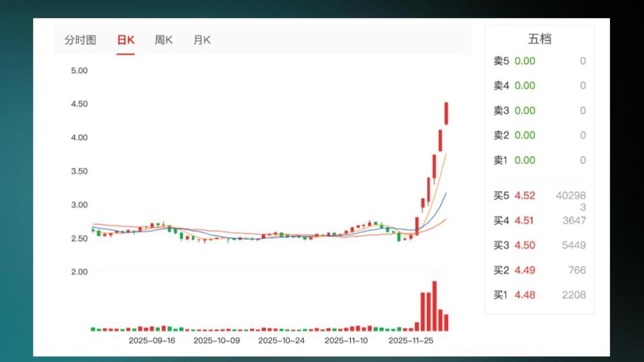644x362 pixels.
Task: Select the 卖4 order row
Action: tap(539, 85)
